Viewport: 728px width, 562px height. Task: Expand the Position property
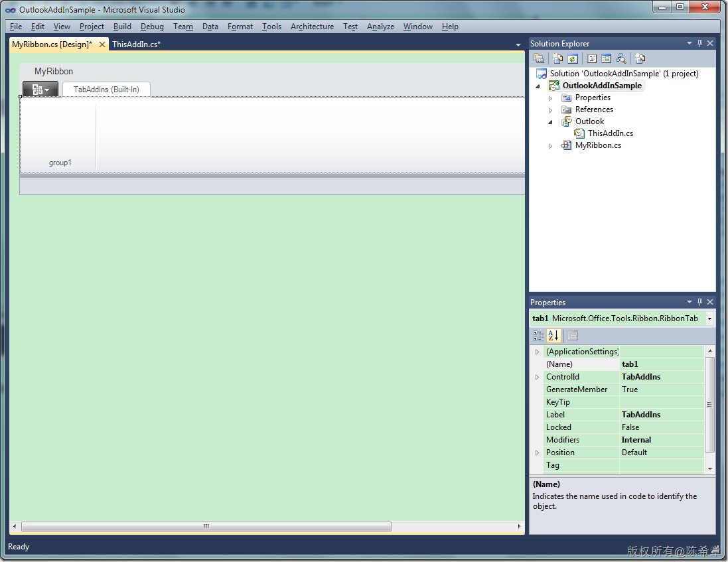point(537,453)
